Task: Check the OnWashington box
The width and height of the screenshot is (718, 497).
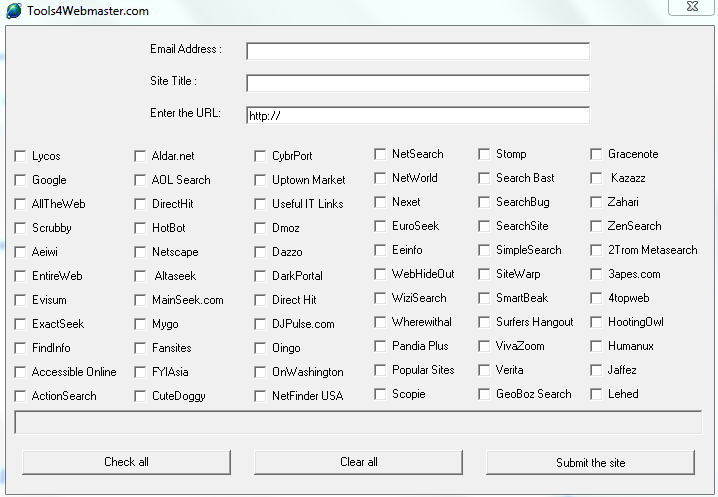Action: (x=260, y=372)
